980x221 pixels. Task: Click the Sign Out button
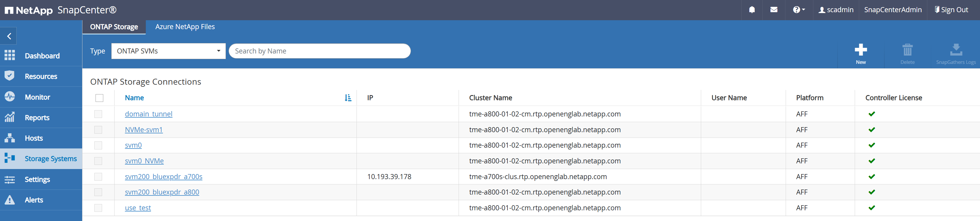point(951,10)
